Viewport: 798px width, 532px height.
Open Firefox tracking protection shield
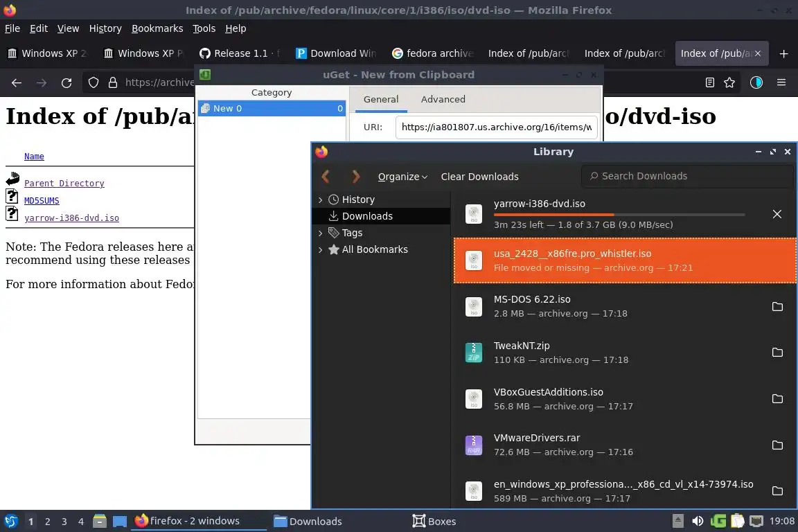[x=93, y=82]
